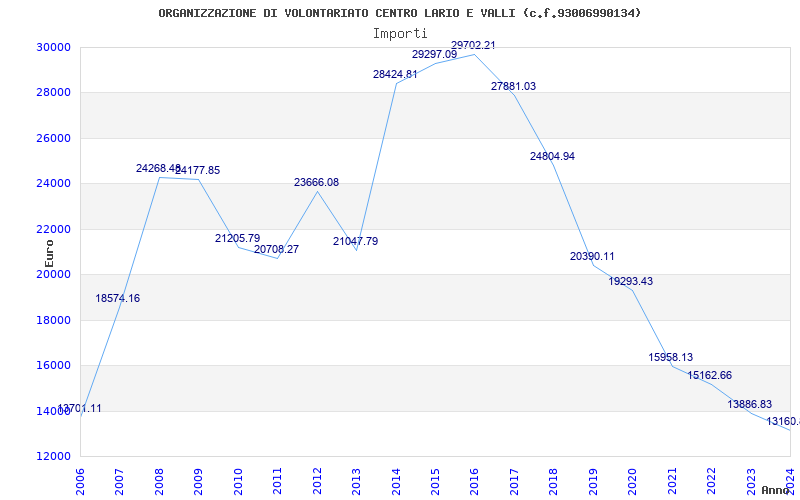The height and width of the screenshot is (500, 800).
Task: Click x-axis year 2012
Action: click(x=317, y=481)
